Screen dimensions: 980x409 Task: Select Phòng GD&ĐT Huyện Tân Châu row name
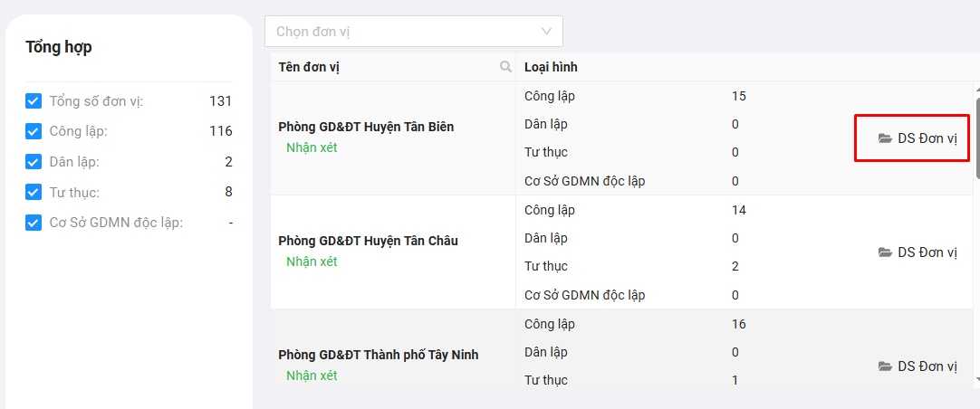368,241
